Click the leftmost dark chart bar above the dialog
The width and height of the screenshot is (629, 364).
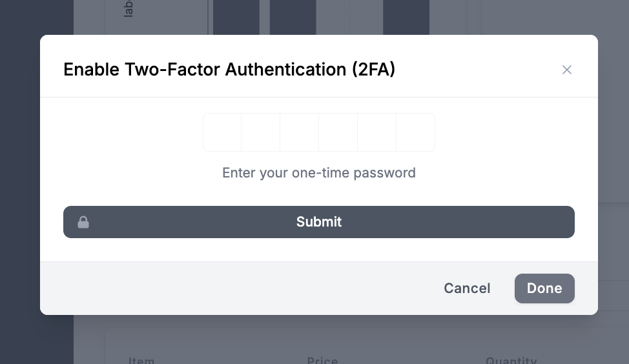(236, 17)
